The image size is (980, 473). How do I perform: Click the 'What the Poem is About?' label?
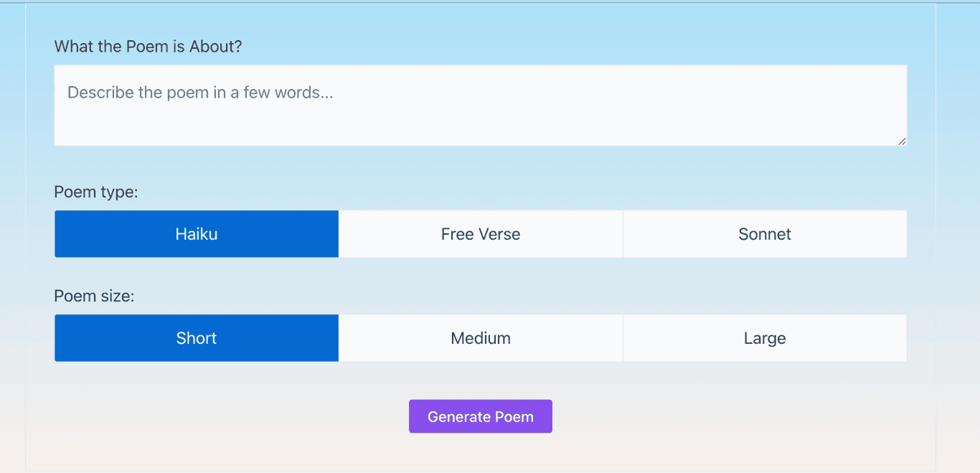point(147,46)
